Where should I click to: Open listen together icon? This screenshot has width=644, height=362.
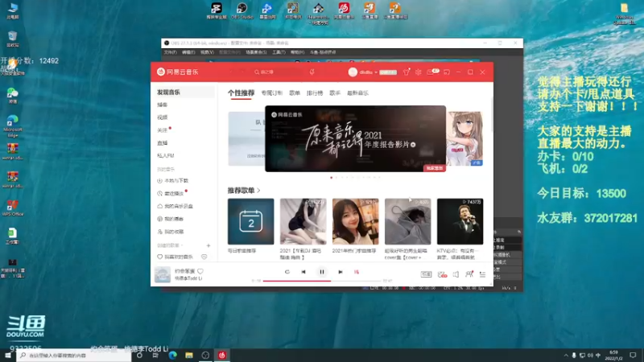coord(469,274)
